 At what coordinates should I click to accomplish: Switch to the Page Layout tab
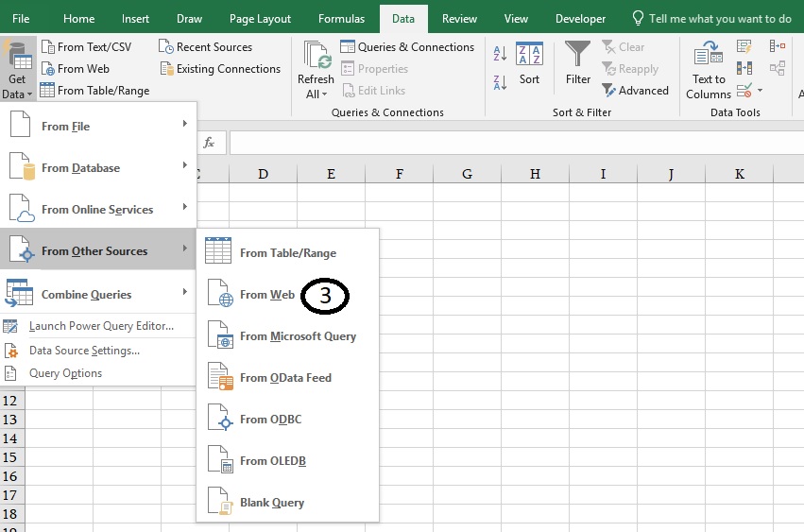tap(260, 19)
